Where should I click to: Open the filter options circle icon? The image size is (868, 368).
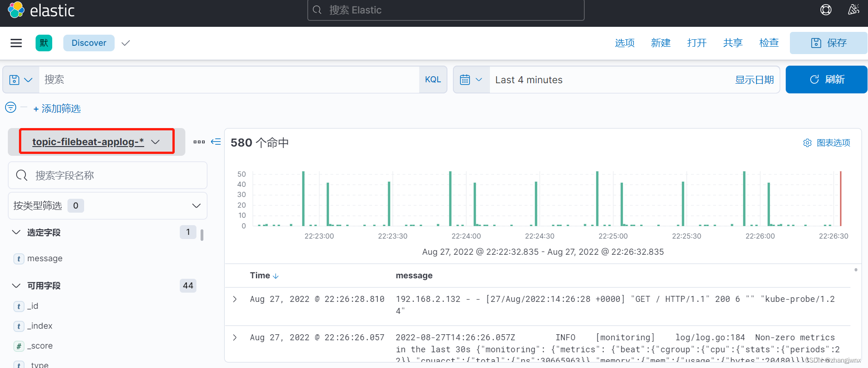pyautogui.click(x=11, y=108)
